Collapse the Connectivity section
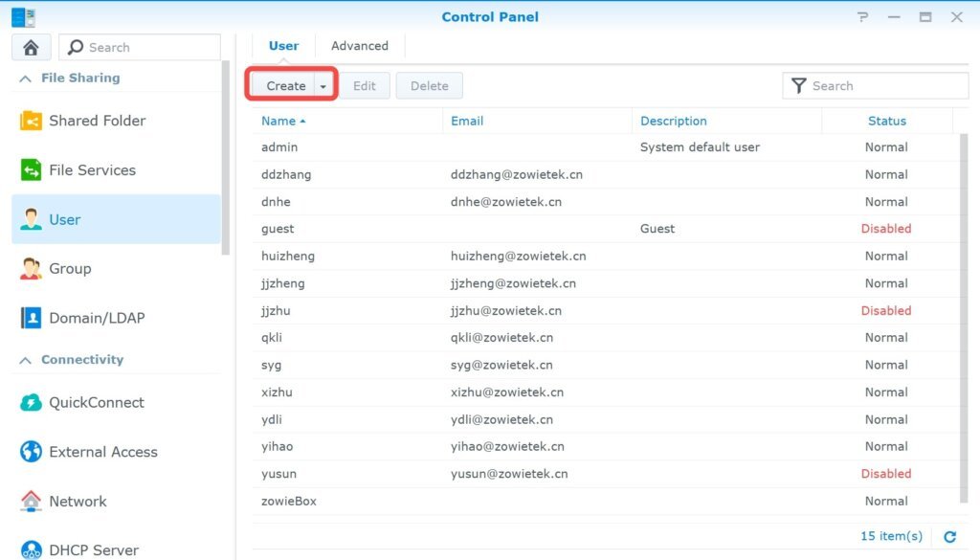 [26, 360]
